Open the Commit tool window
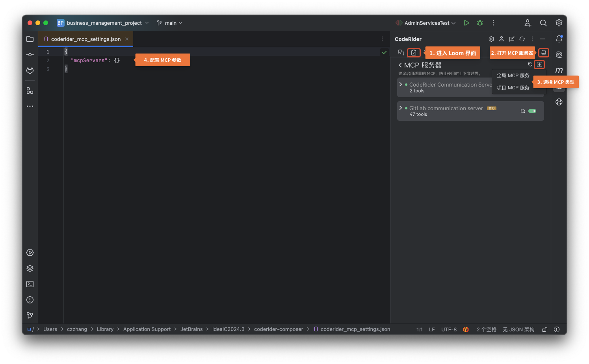Image resolution: width=589 pixels, height=364 pixels. pos(30,55)
